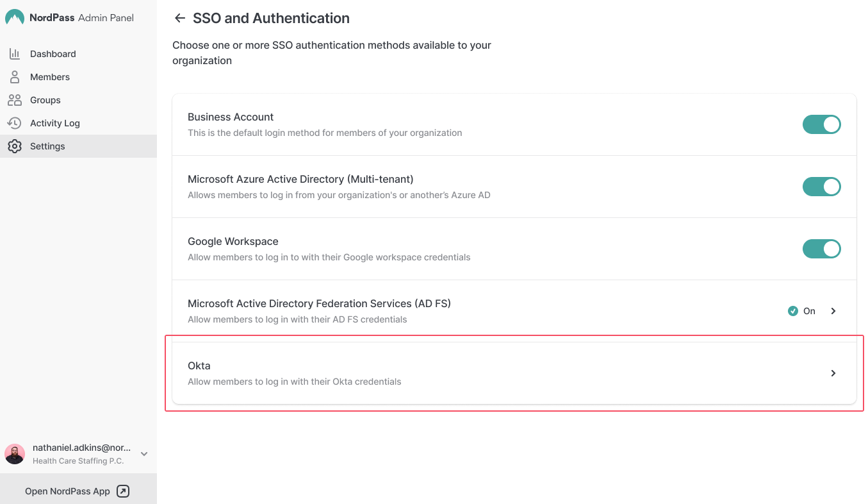Click Microsoft Active Directory Federation Services title
Viewport: 868px width, 504px height.
click(319, 303)
